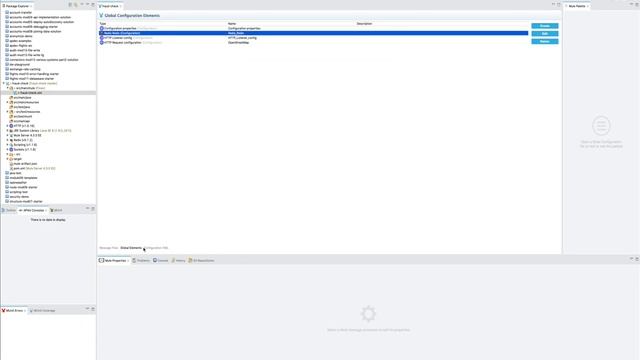The width and height of the screenshot is (640, 360).
Task: Expand the JRE System Library node
Action: [7, 131]
